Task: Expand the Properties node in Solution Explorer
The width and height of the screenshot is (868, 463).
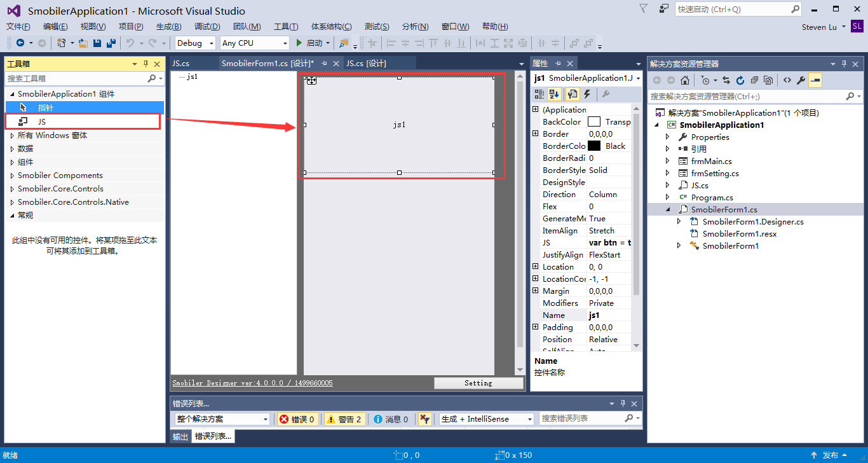Action: point(668,137)
